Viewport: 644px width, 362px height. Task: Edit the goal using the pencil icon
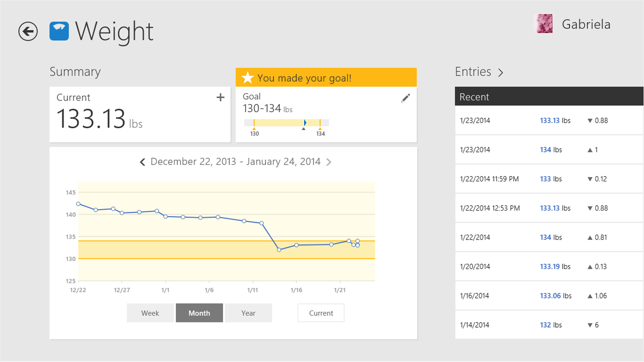(x=406, y=98)
